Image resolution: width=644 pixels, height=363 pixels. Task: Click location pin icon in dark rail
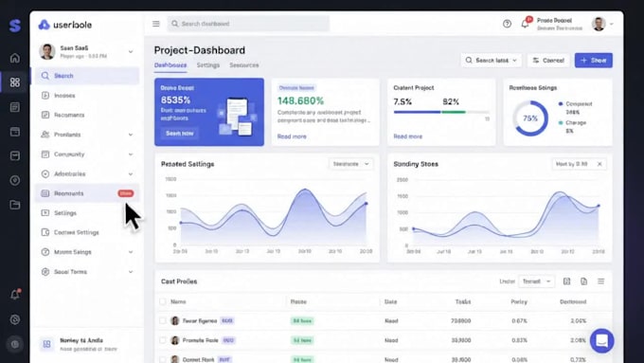(x=15, y=180)
